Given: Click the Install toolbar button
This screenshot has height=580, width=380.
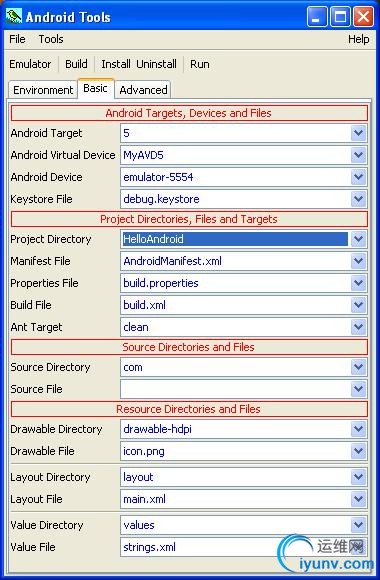Looking at the screenshot, I should (x=116, y=64).
